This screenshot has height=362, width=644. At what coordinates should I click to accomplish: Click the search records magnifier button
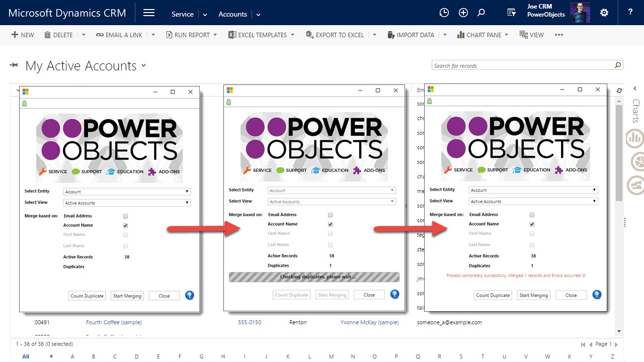[618, 65]
